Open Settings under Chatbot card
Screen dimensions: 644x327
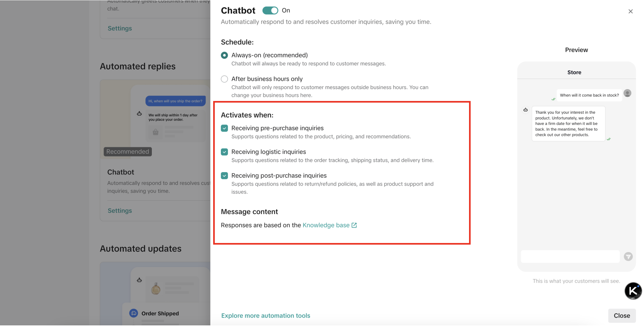point(120,211)
